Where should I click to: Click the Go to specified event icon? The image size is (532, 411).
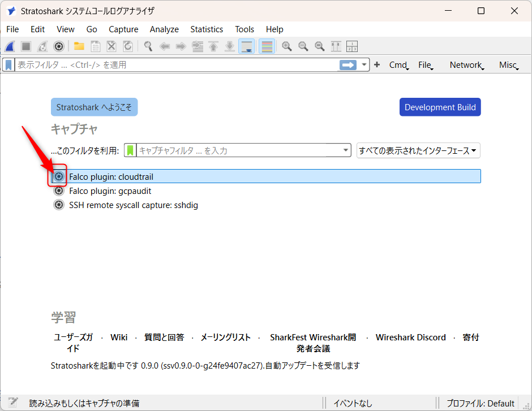point(198,46)
